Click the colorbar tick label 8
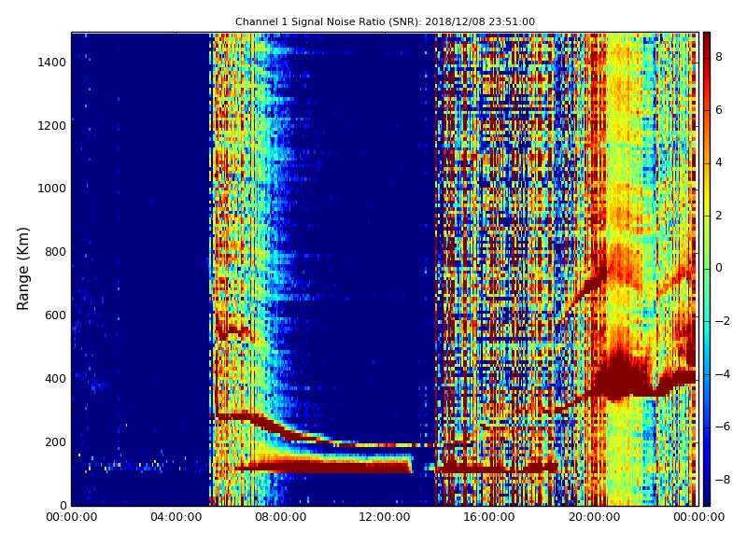The width and height of the screenshot is (747, 560). [x=719, y=57]
